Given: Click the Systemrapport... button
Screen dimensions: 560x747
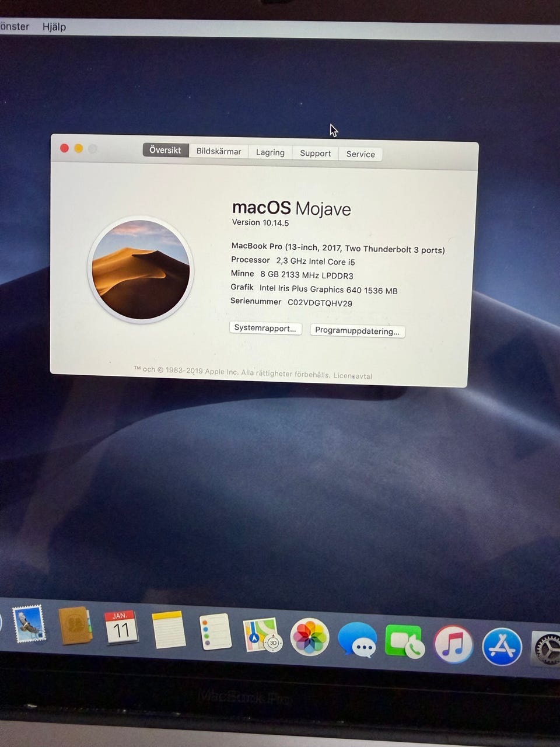Looking at the screenshot, I should click(x=265, y=328).
